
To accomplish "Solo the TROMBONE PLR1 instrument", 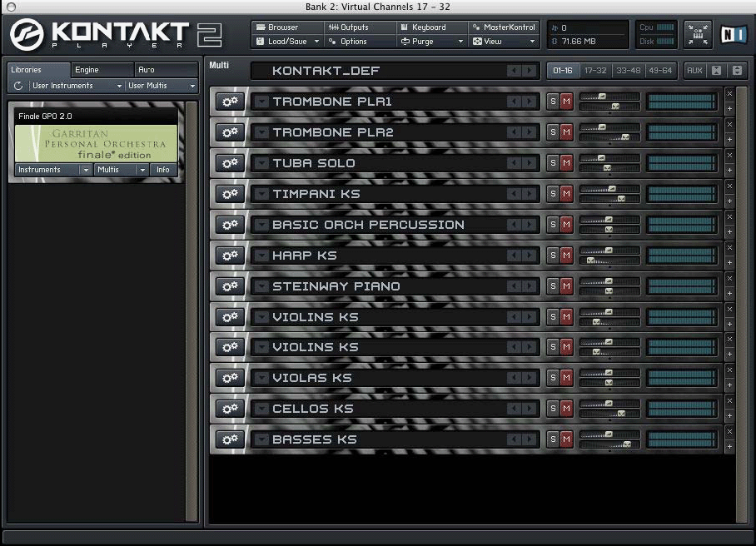I will click(x=553, y=102).
